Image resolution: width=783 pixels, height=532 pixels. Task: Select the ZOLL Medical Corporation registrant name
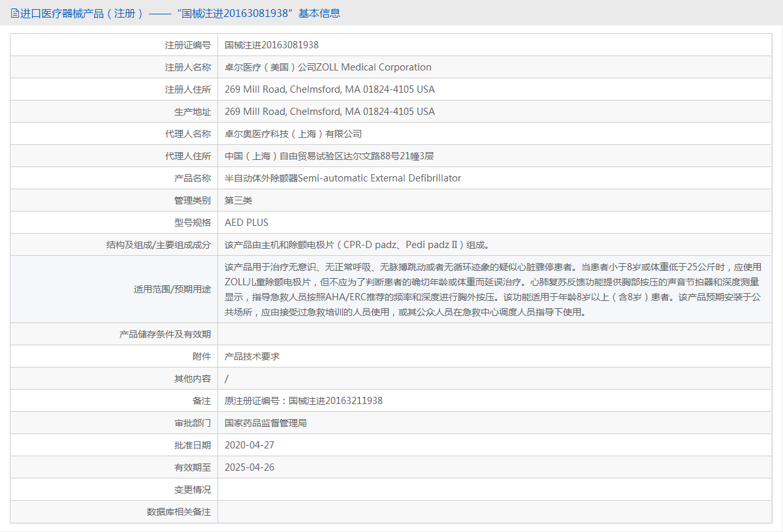point(328,67)
